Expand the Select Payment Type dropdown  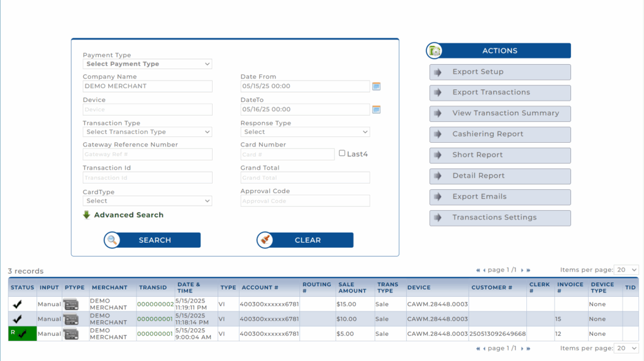point(147,64)
